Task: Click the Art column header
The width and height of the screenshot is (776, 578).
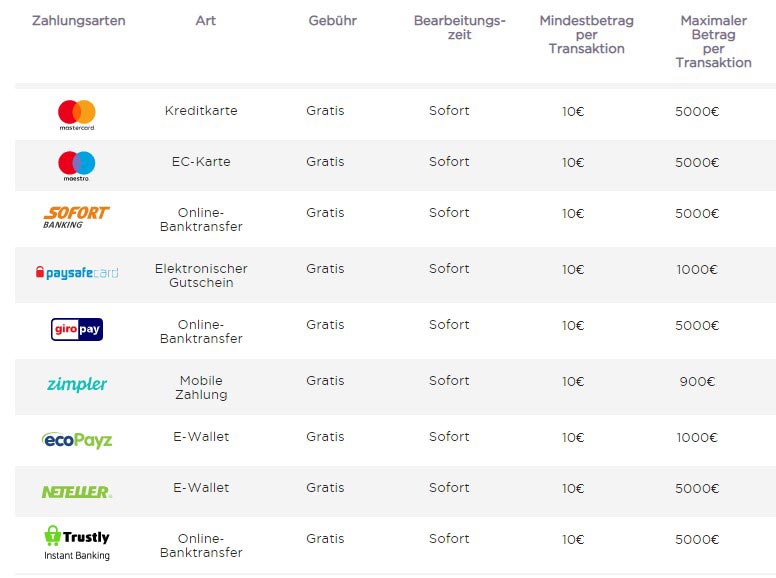Action: [x=206, y=21]
